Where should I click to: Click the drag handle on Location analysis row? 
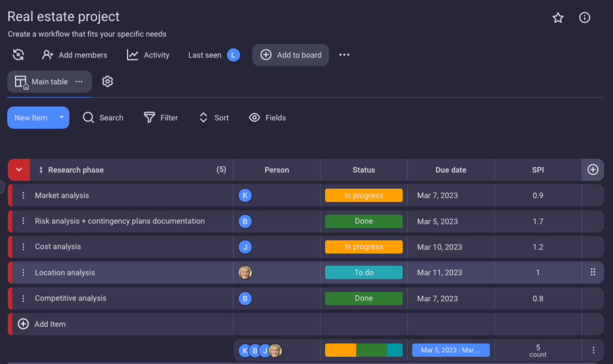592,272
